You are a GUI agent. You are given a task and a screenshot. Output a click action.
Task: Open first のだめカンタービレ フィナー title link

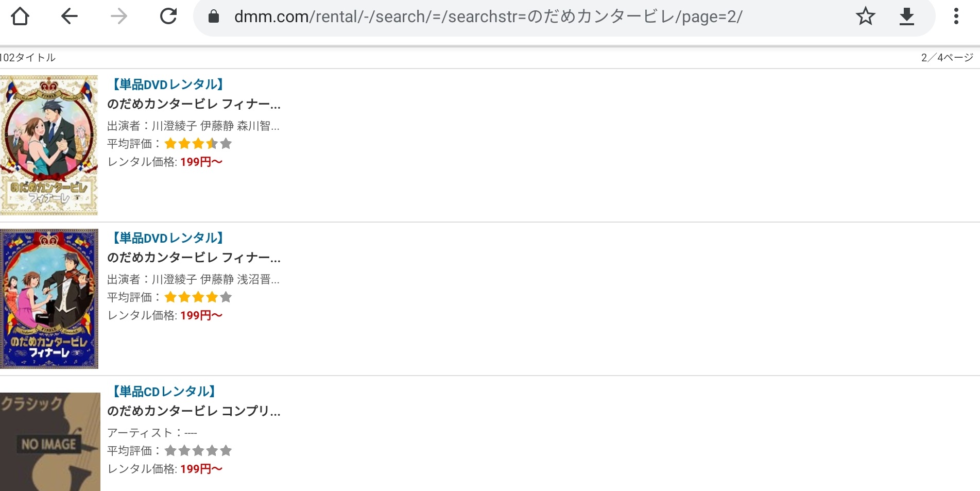pos(194,105)
